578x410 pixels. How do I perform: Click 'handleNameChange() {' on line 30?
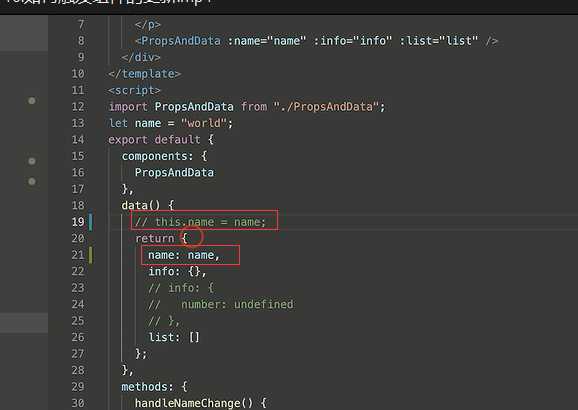click(201, 403)
